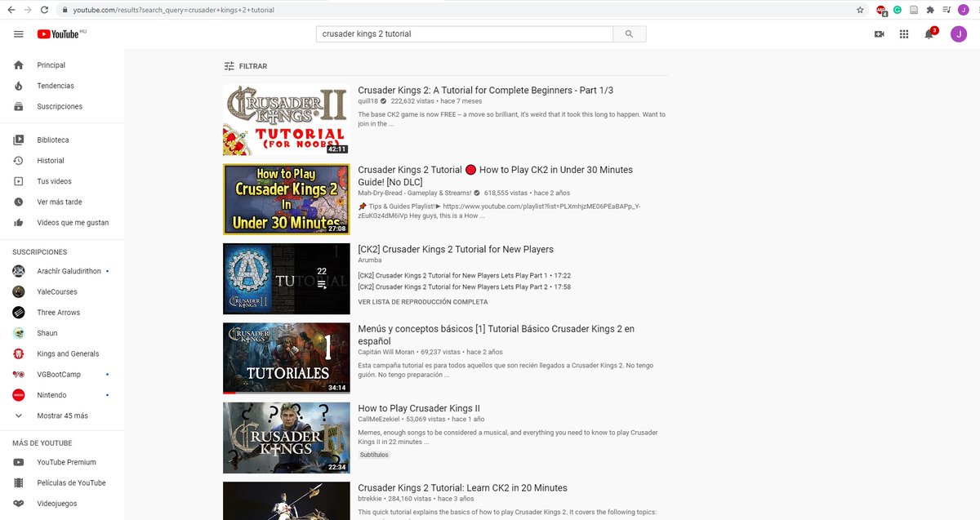This screenshot has width=980, height=520.
Task: Click the Tus videos icon
Action: click(x=19, y=181)
